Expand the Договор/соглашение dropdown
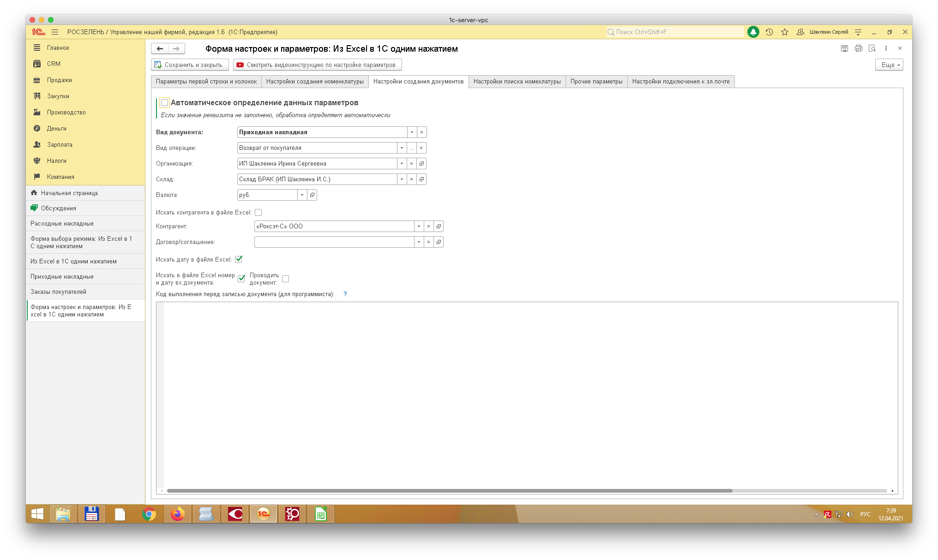This screenshot has width=938, height=560. pyautogui.click(x=419, y=242)
